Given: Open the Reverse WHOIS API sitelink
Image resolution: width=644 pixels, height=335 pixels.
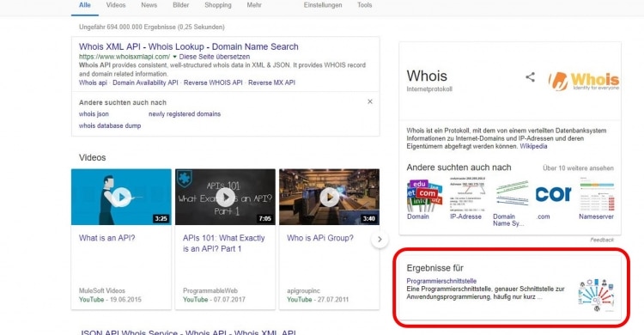Looking at the screenshot, I should 213,82.
